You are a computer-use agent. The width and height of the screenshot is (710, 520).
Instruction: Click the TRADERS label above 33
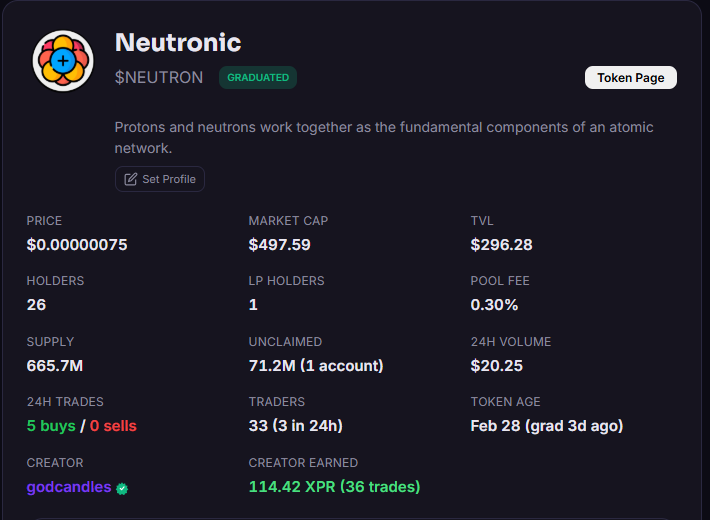(x=277, y=402)
